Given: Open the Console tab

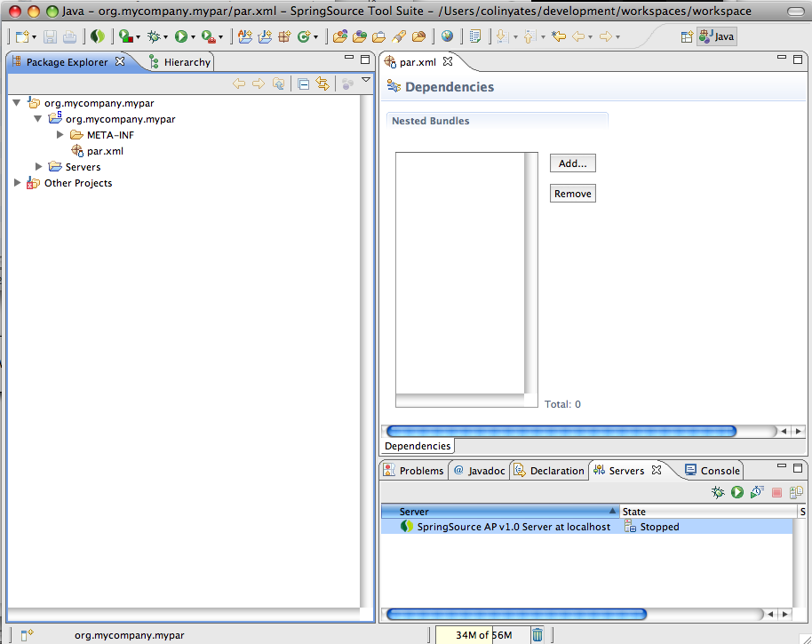Looking at the screenshot, I should pos(712,471).
